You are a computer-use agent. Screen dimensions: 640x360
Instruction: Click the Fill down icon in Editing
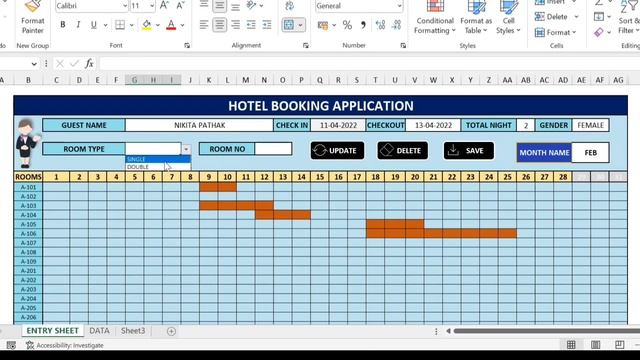click(x=599, y=17)
